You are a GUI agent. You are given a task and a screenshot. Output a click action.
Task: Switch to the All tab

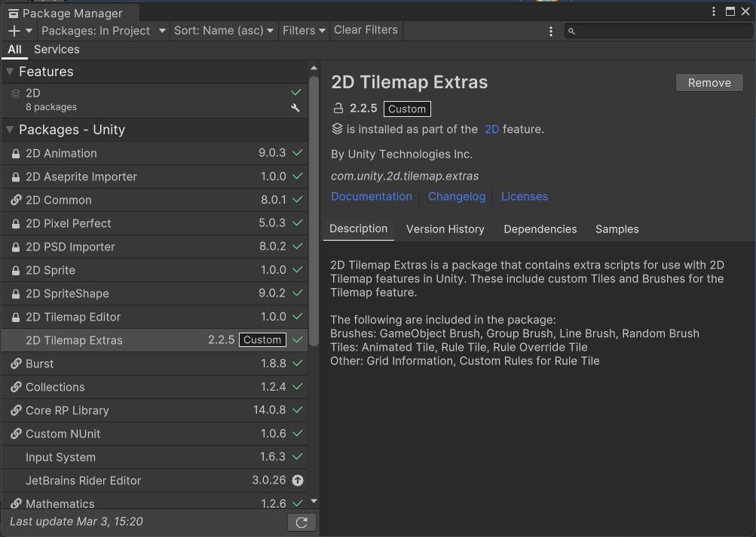pos(14,50)
